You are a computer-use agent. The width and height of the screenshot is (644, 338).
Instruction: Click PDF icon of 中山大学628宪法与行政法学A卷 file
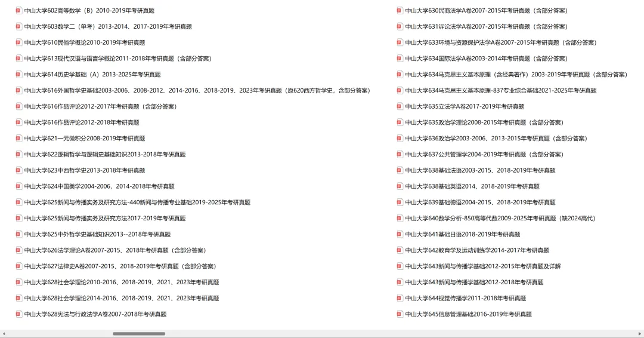18,314
